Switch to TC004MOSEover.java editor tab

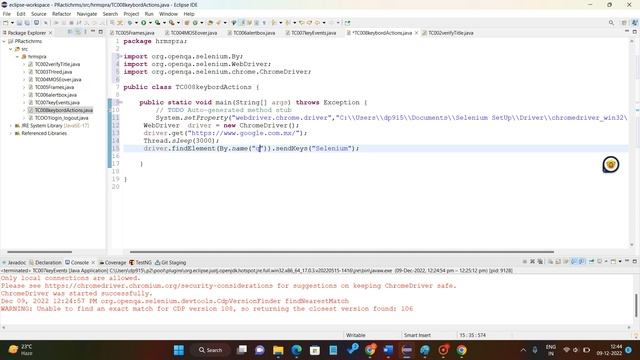[193, 33]
